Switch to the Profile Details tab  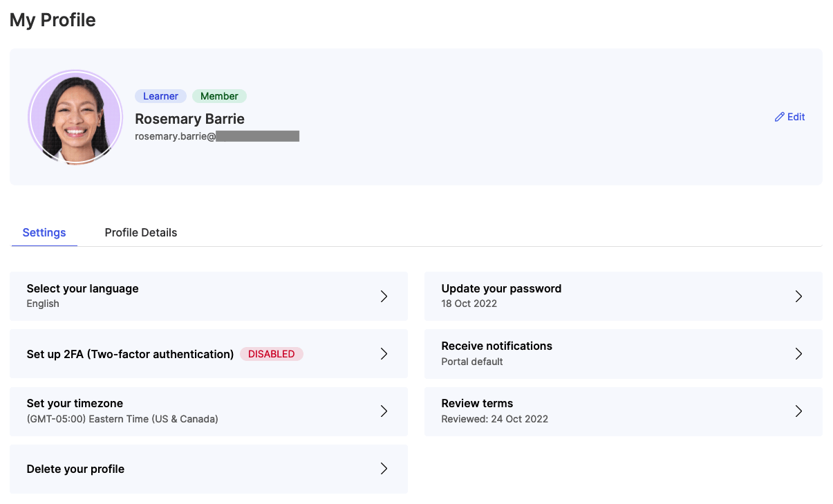140,232
